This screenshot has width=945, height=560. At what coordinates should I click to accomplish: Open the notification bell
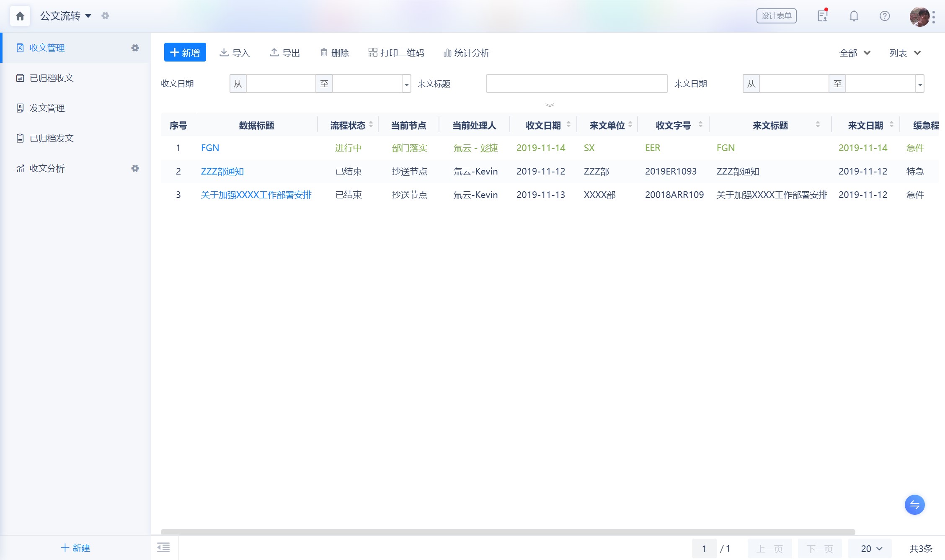tap(854, 16)
